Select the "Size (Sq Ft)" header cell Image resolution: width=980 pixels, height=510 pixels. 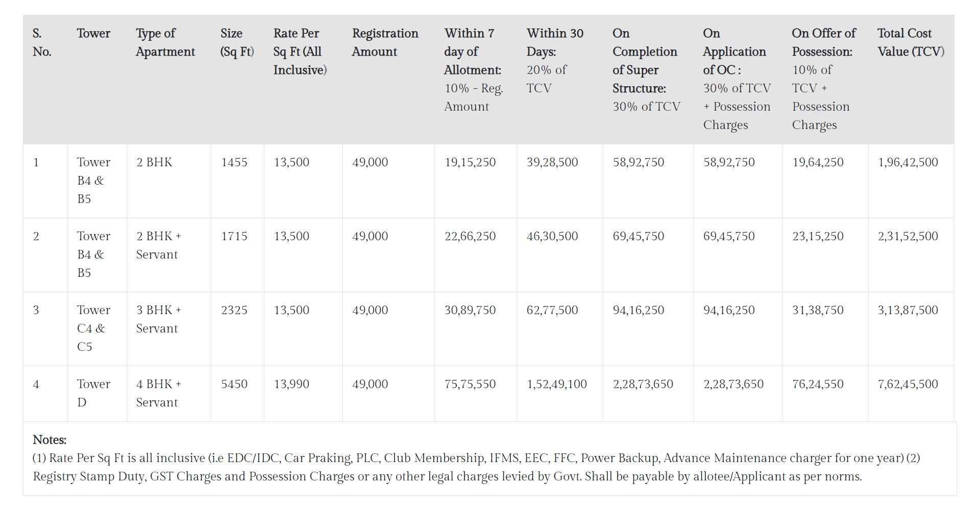[237, 42]
